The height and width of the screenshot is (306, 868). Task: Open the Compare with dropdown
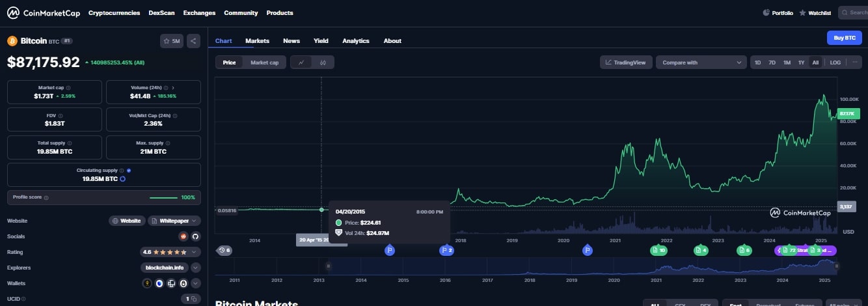pyautogui.click(x=701, y=63)
